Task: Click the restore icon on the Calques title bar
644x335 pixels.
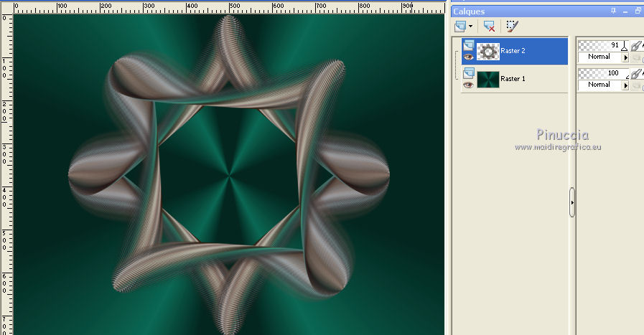Action: [638, 11]
